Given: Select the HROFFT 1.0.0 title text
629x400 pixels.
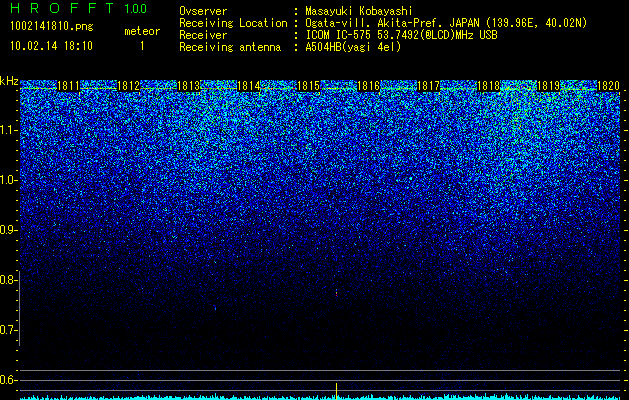Looking at the screenshot, I should point(79,8).
